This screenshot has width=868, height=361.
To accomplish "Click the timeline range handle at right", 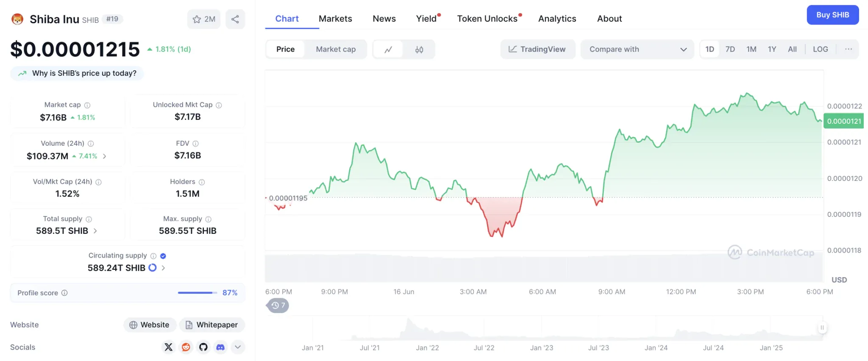I will (x=822, y=328).
